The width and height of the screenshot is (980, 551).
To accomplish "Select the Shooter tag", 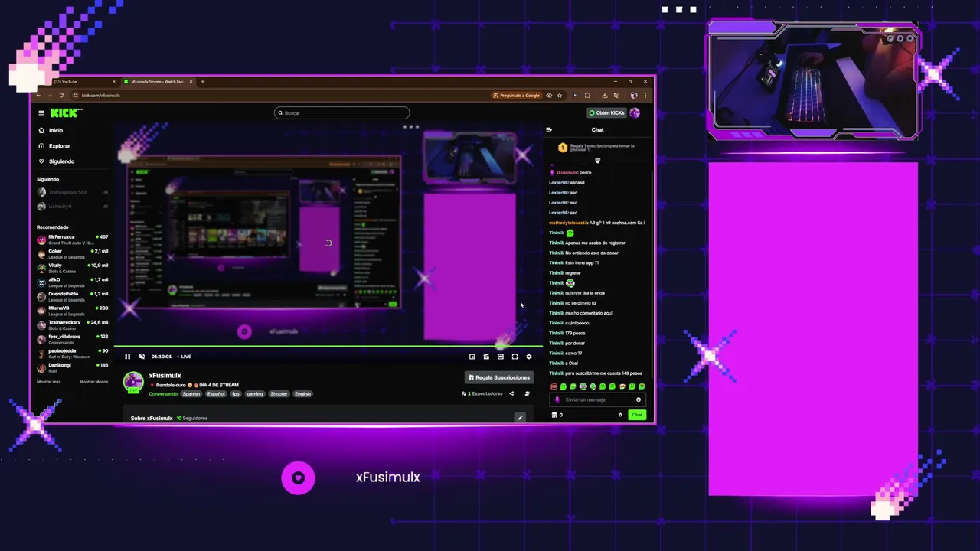I will point(279,394).
